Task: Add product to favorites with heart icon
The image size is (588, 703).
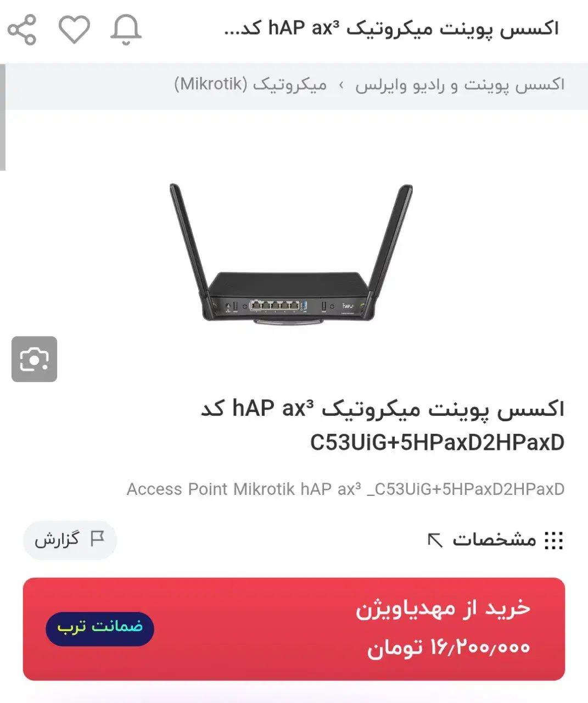Action: tap(74, 30)
